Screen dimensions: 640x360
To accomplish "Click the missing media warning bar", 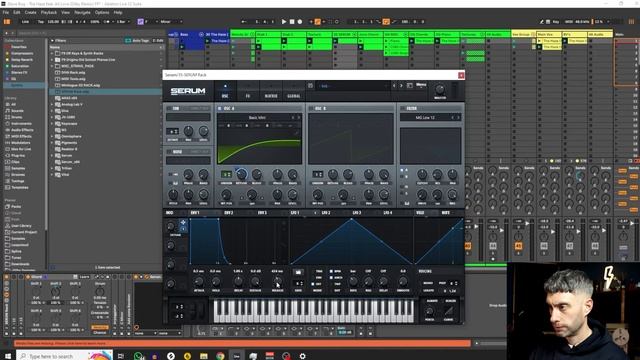I will pos(242,344).
